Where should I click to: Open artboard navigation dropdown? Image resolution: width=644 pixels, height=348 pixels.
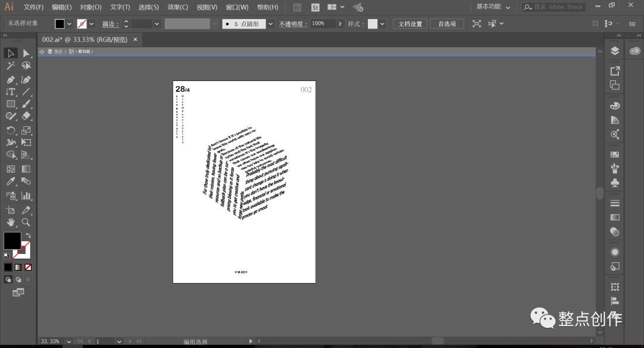(x=119, y=341)
